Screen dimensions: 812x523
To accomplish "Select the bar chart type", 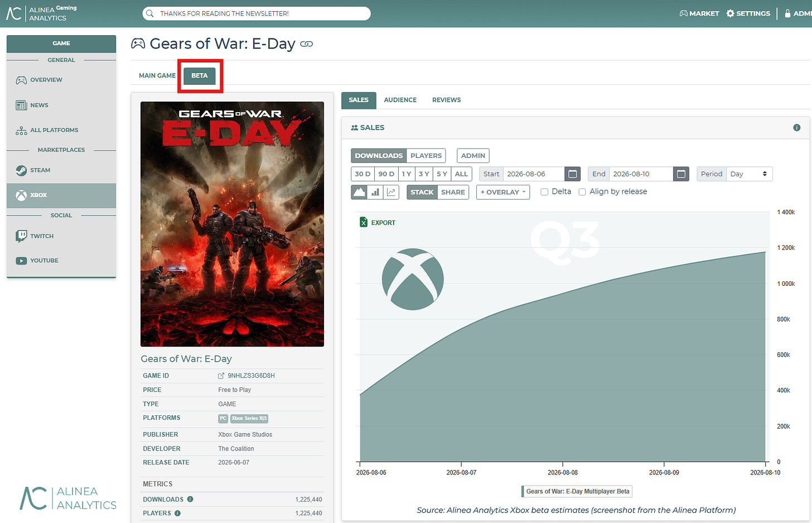I will click(375, 192).
